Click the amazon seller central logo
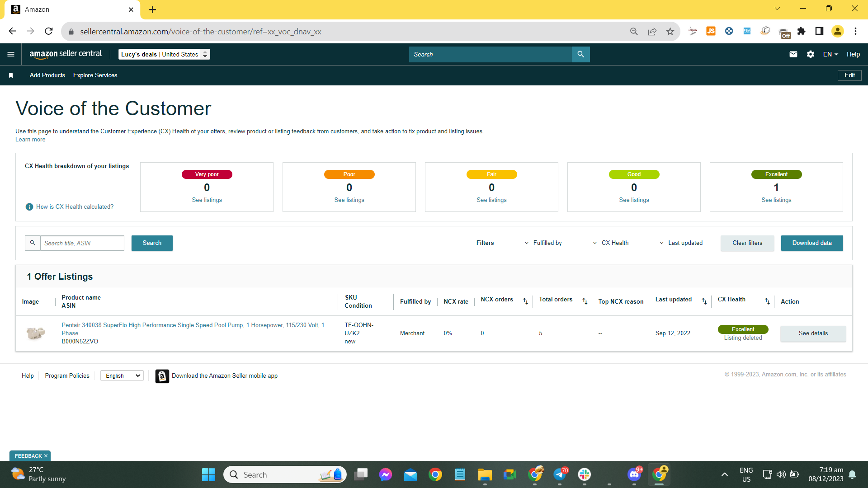Screen dimensions: 868x488 click(66, 54)
